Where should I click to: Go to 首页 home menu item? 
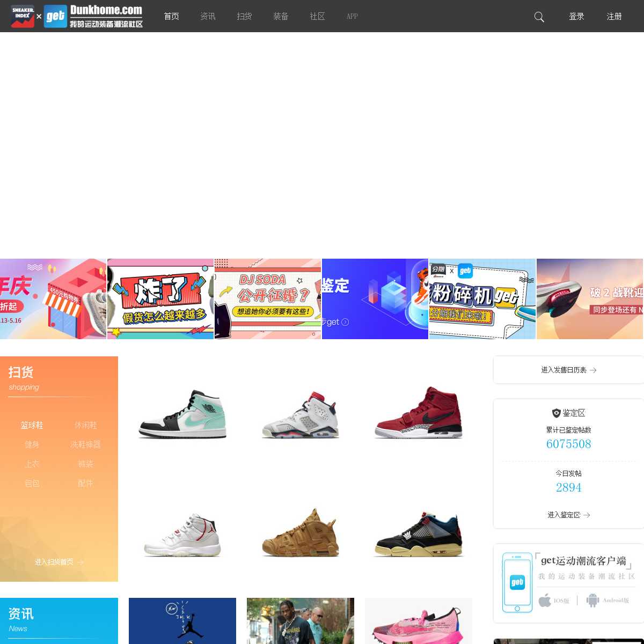(x=172, y=16)
